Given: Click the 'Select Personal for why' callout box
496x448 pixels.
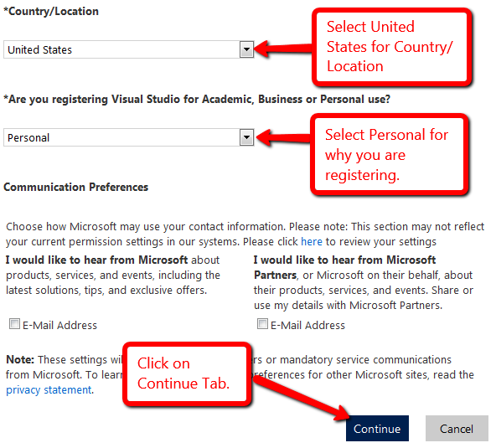Looking at the screenshot, I should [390, 155].
